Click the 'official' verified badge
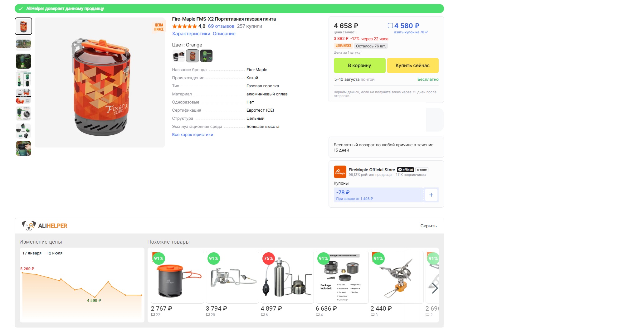644x329 pixels. click(406, 170)
